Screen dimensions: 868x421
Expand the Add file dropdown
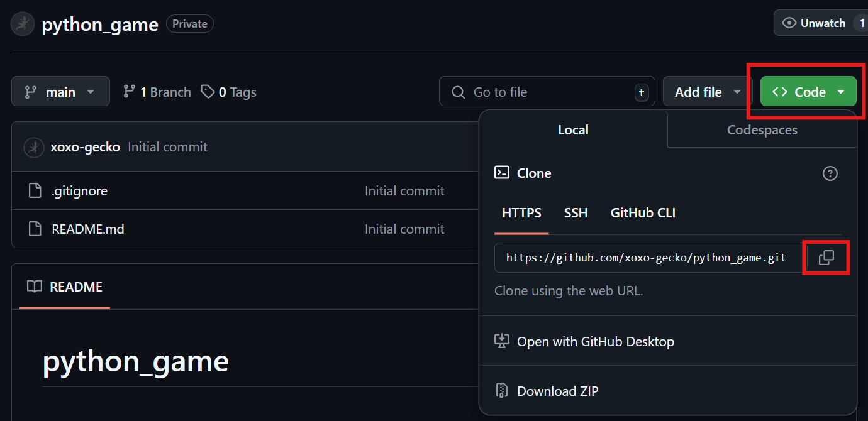(x=707, y=92)
